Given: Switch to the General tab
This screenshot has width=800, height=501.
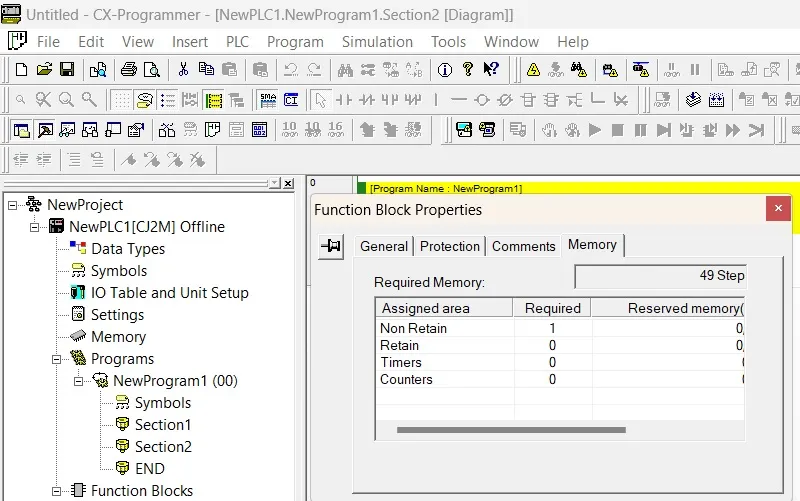Looking at the screenshot, I should 384,246.
